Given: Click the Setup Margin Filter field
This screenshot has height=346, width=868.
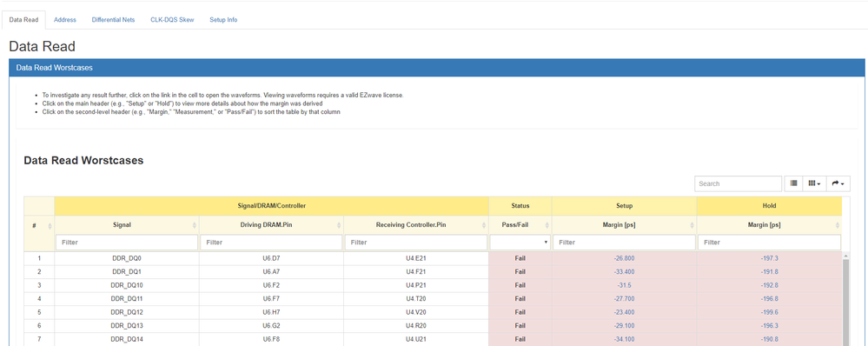Looking at the screenshot, I should [x=625, y=243].
